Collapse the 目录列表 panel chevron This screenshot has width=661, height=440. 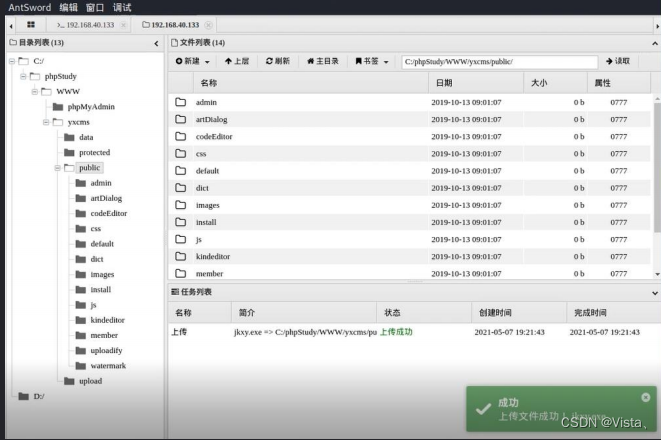[156, 43]
